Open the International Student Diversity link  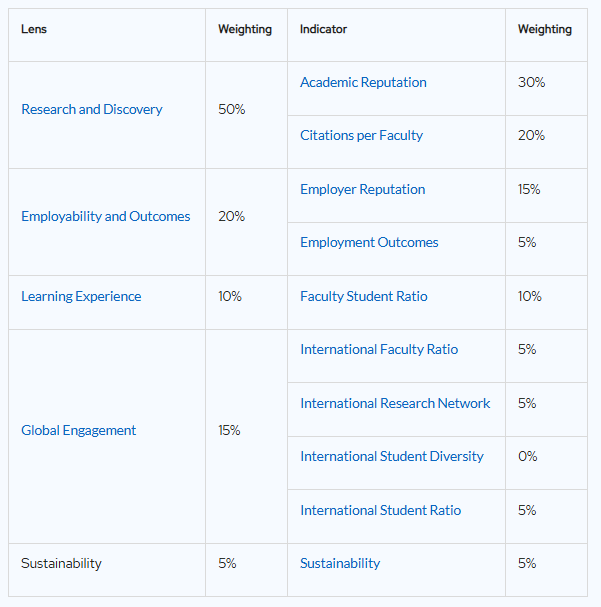pyautogui.click(x=391, y=456)
